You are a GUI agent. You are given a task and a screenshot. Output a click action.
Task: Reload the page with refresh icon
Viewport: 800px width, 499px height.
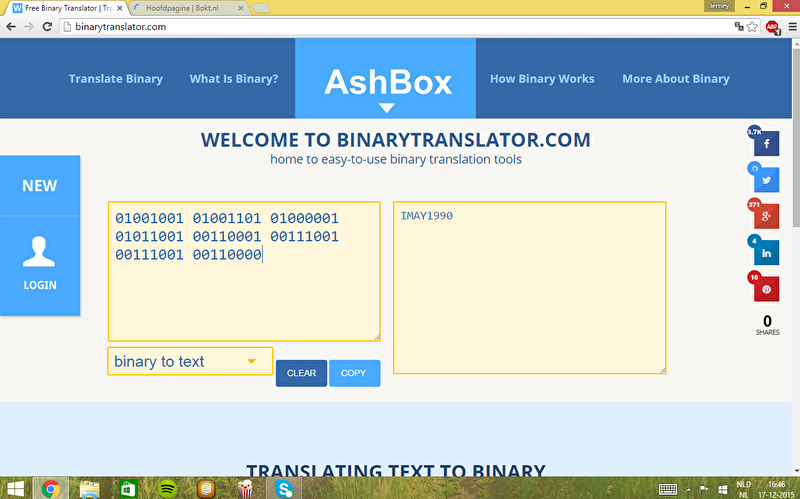click(47, 27)
